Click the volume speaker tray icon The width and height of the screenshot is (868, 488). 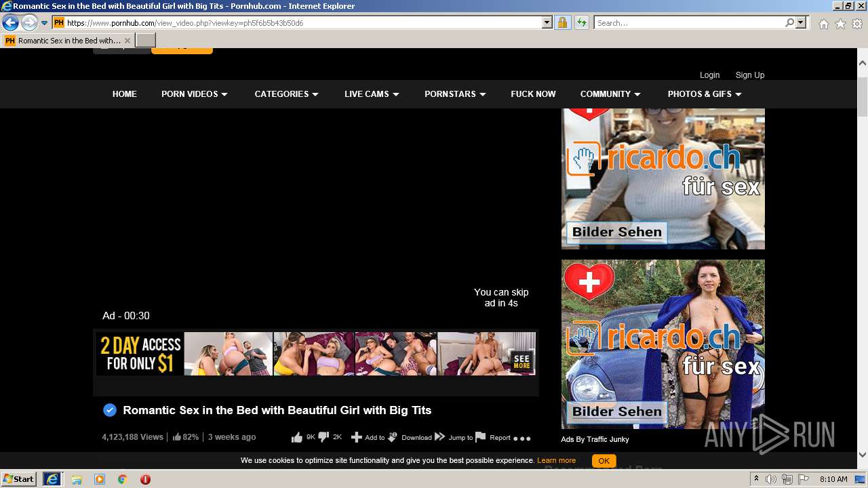(771, 479)
